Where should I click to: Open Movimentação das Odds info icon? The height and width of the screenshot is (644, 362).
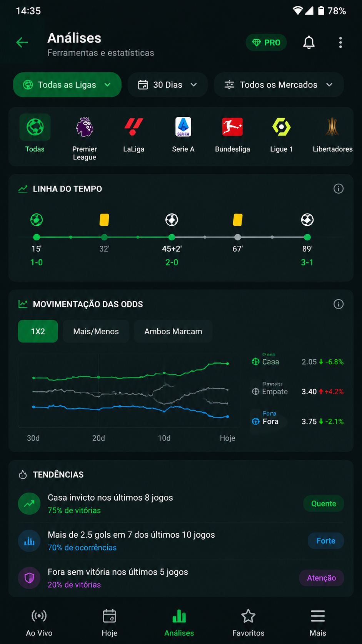[339, 304]
